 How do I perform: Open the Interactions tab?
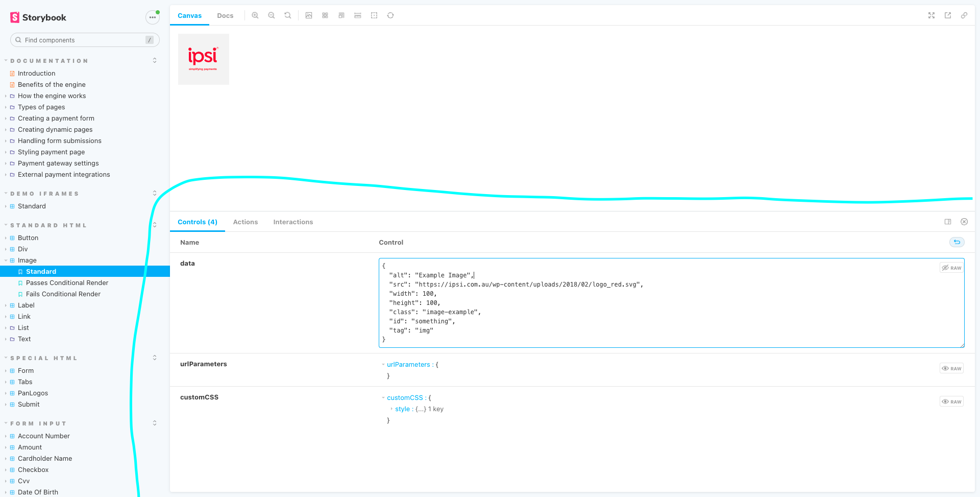coord(293,222)
